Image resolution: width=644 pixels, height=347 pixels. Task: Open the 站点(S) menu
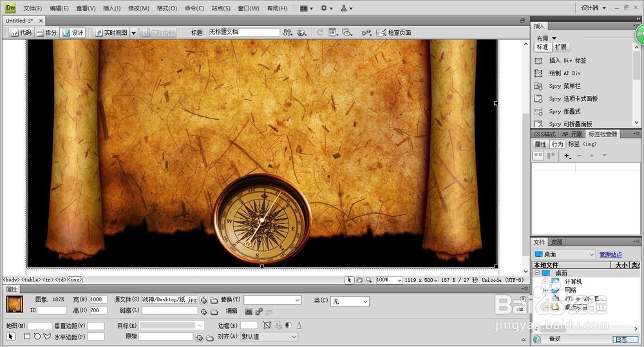(x=221, y=8)
